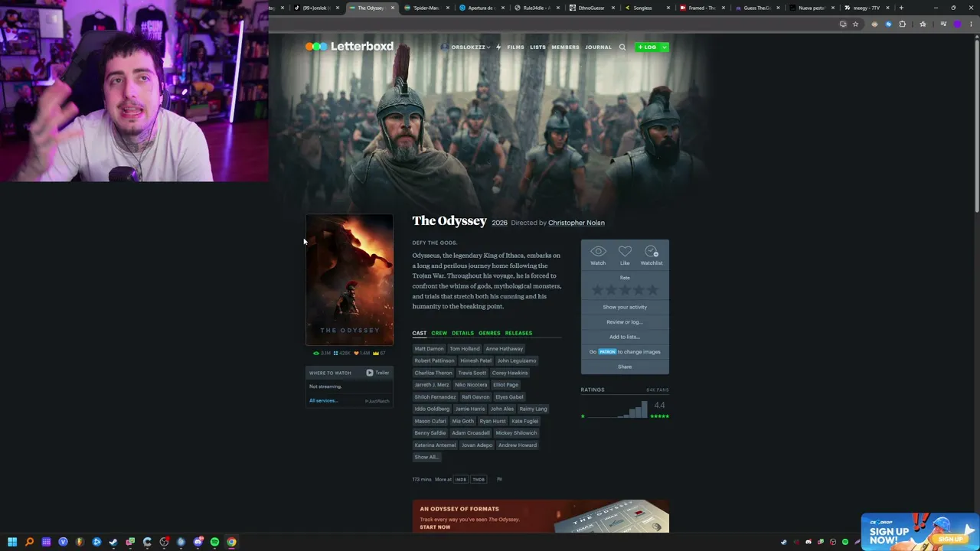The height and width of the screenshot is (551, 980).
Task: Bookmark this page with the star icon
Action: (x=856, y=24)
